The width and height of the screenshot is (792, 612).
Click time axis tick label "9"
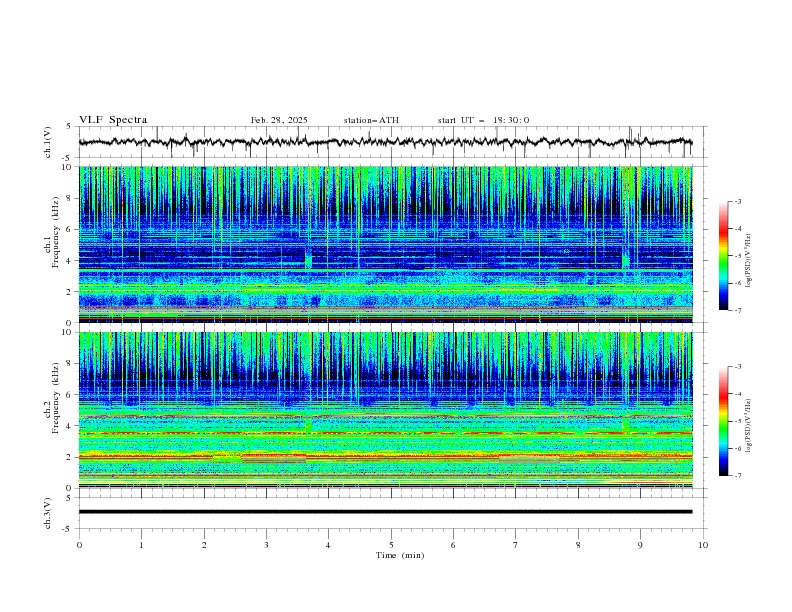640,545
